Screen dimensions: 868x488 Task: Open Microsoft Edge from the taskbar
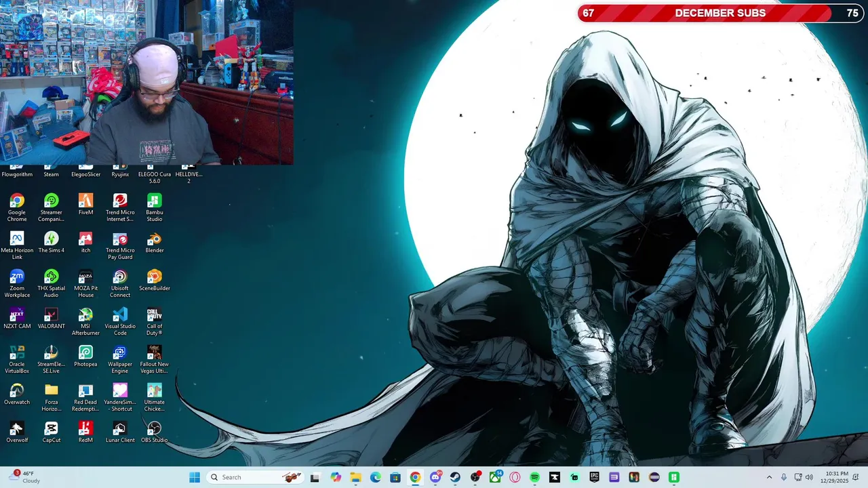coord(375,477)
